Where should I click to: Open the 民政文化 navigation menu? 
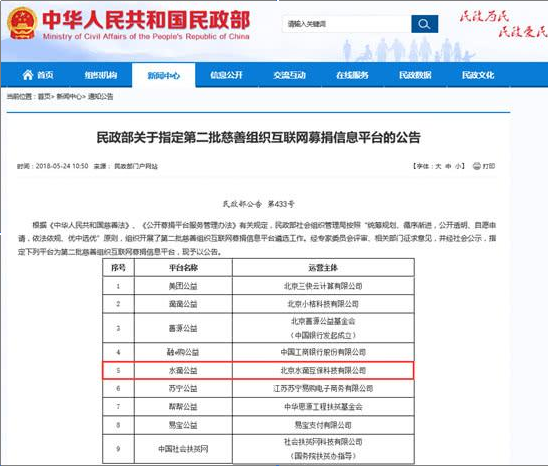478,75
